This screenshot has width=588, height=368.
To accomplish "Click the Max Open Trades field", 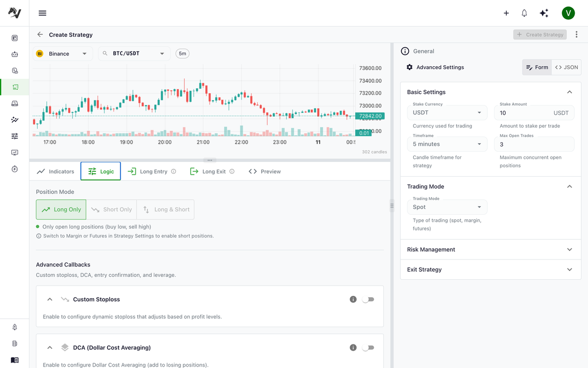I will 534,144.
